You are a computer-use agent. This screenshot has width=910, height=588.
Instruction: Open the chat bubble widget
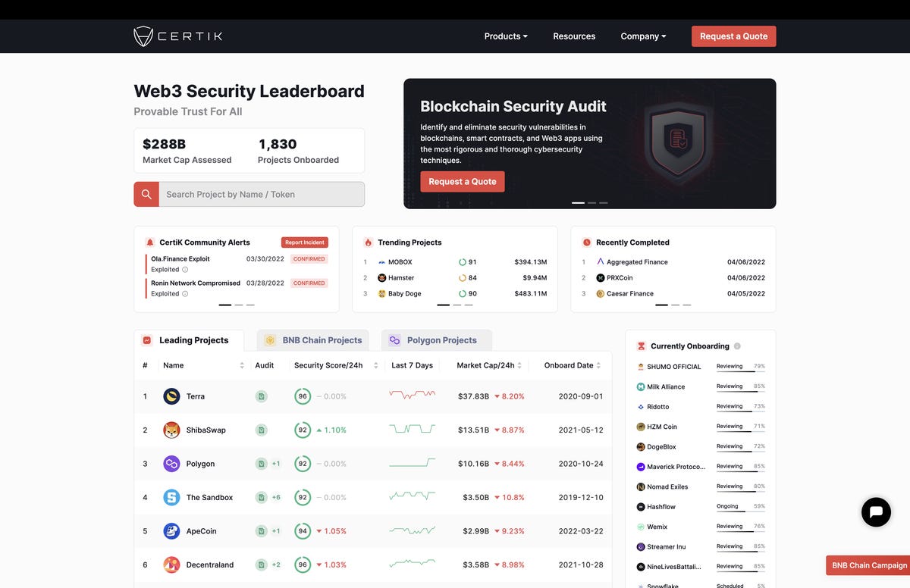(x=876, y=512)
